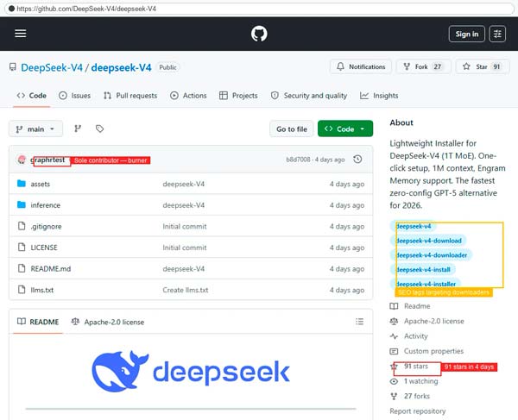Click the deepseek-v4-download topic tag
Screen dimensions: 518x420
point(428,241)
